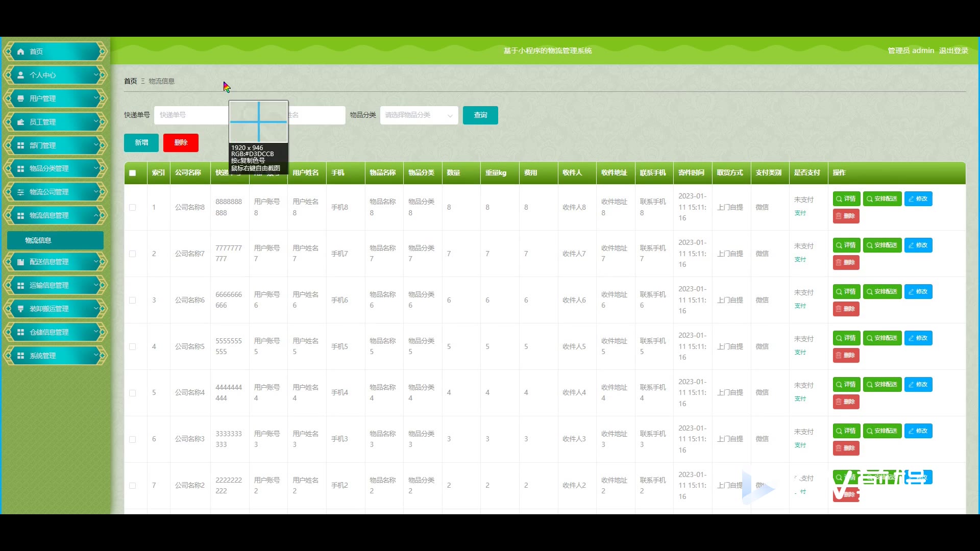
Task: Click the person icon beside 个人中心
Action: (x=20, y=75)
